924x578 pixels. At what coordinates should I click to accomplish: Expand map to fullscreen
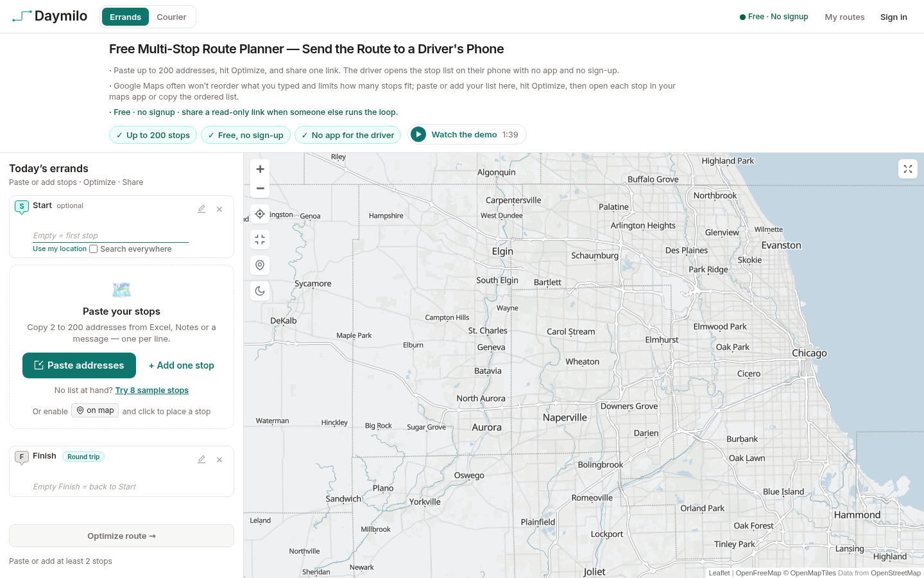click(x=908, y=169)
